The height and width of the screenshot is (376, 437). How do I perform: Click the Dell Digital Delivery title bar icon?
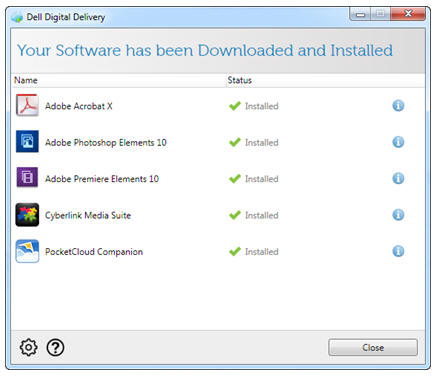pos(17,17)
